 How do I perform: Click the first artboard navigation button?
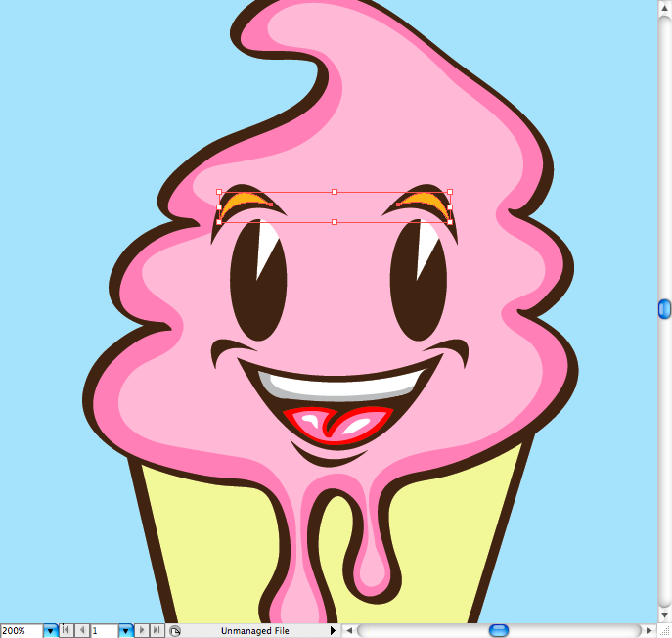click(x=67, y=631)
